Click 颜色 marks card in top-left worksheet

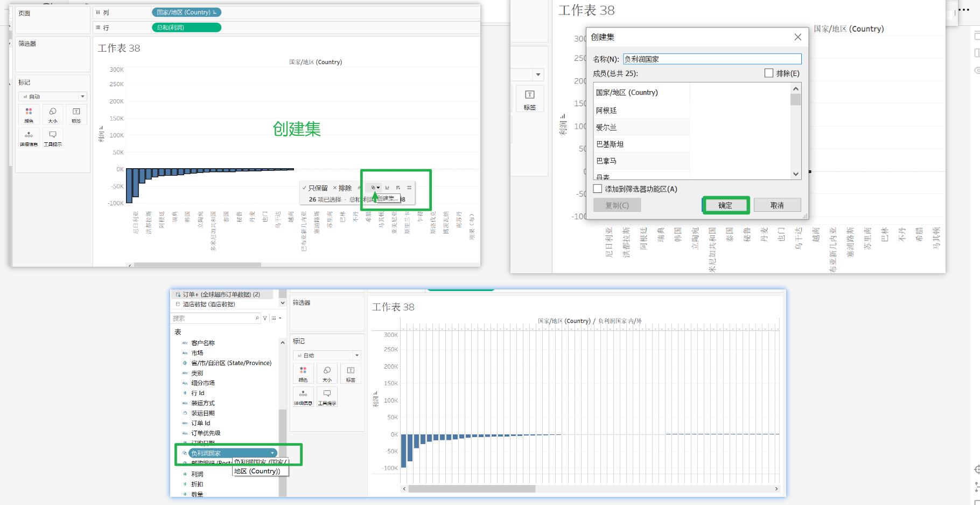[x=29, y=115]
